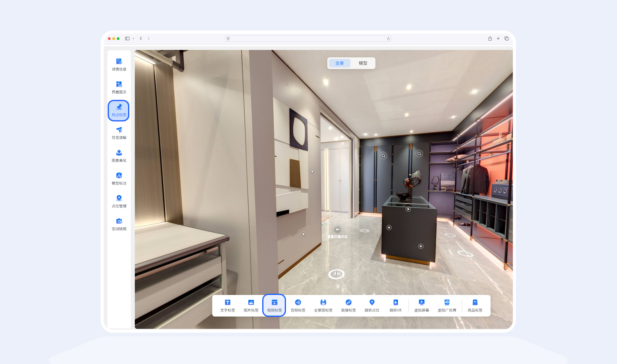Screen dimensions: 617x364
Task: Add a 链接标签 link tag
Action: click(349, 305)
